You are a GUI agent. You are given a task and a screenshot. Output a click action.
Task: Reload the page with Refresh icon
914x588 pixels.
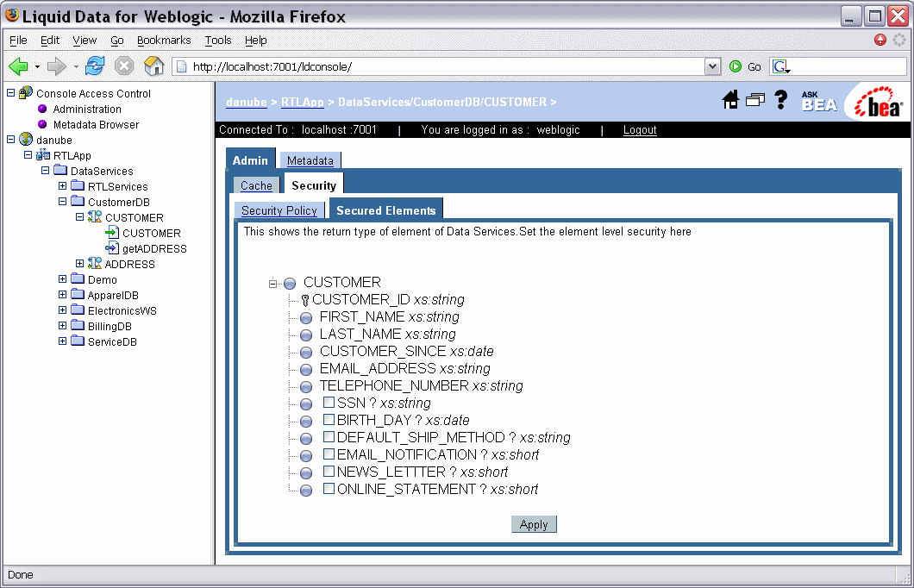click(95, 66)
